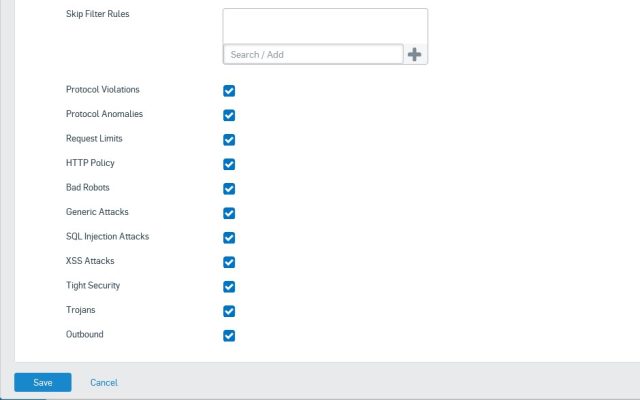Click the Search / Add input field
The image size is (640, 400).
(312, 54)
